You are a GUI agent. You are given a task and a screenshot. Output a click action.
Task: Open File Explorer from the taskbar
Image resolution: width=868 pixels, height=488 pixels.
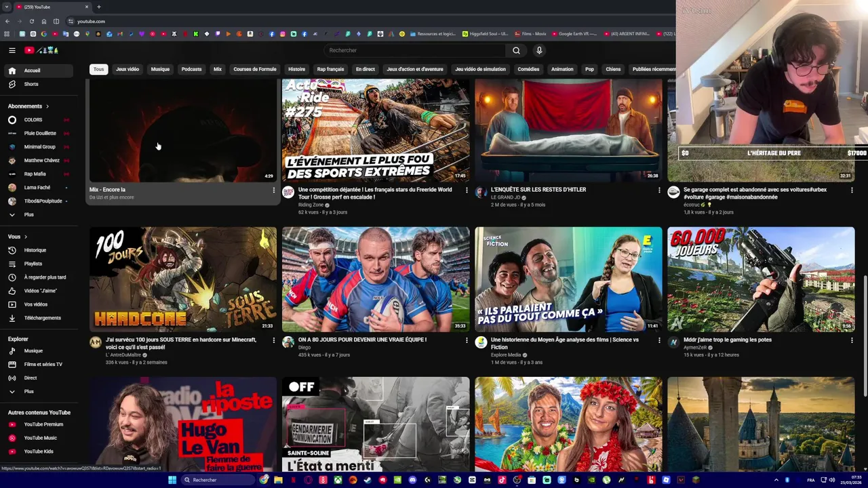point(278,480)
